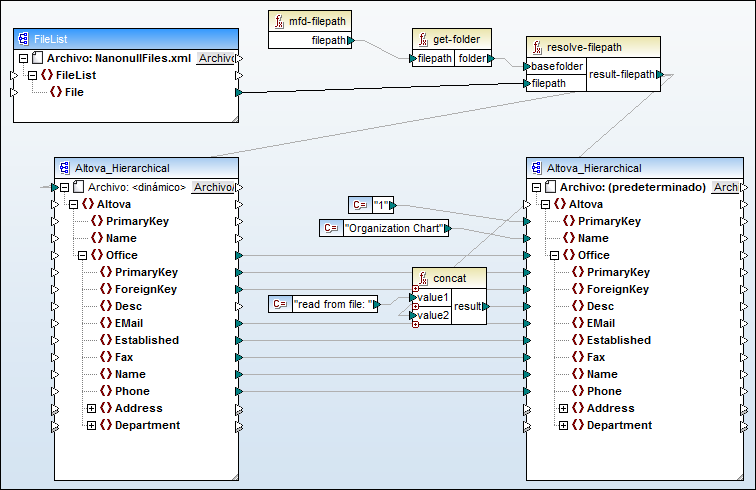The height and width of the screenshot is (490, 756).
Task: Select the resolve-filepath function icon
Action: coord(537,47)
